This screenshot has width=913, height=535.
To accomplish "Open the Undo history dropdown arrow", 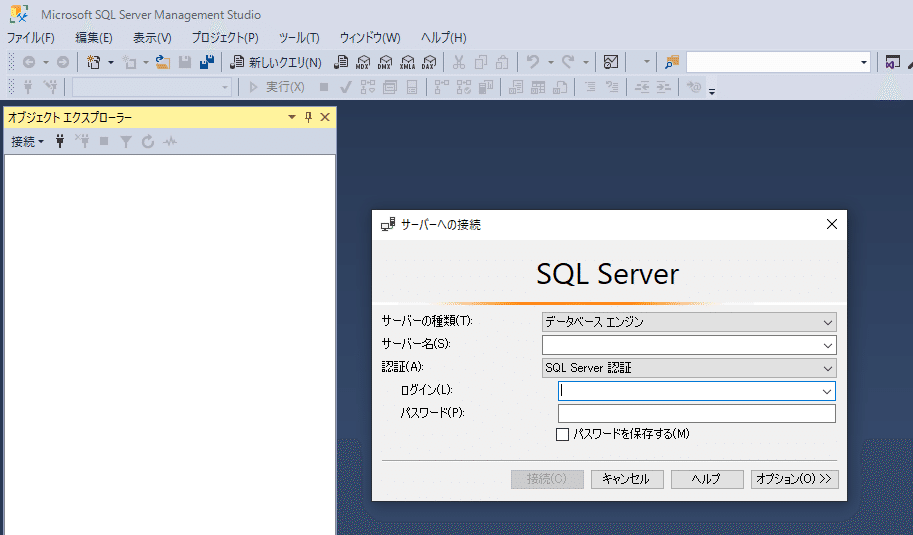I will (550, 62).
